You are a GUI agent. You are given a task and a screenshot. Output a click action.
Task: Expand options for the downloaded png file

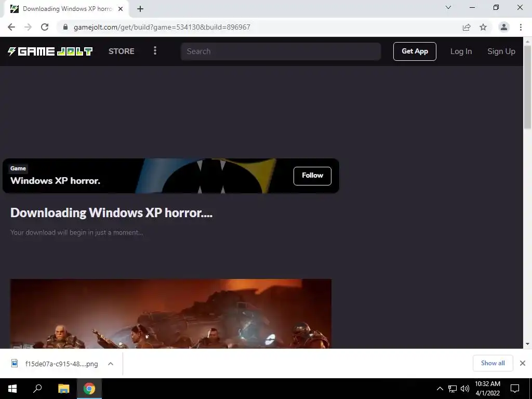click(x=111, y=364)
